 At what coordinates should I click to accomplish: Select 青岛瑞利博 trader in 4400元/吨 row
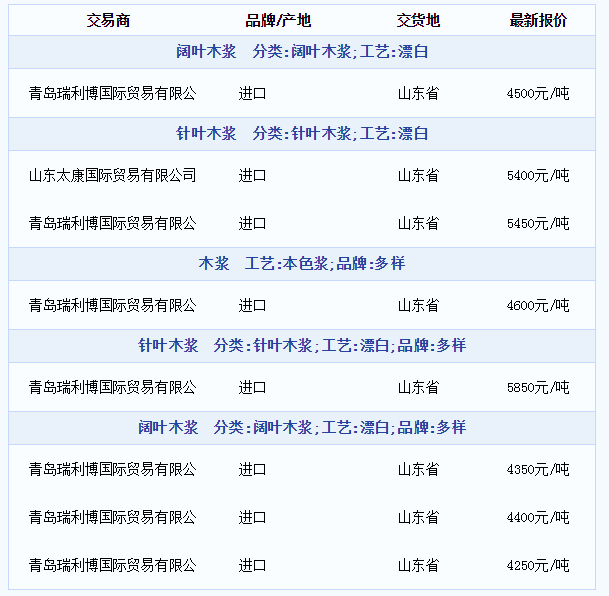pos(113,518)
